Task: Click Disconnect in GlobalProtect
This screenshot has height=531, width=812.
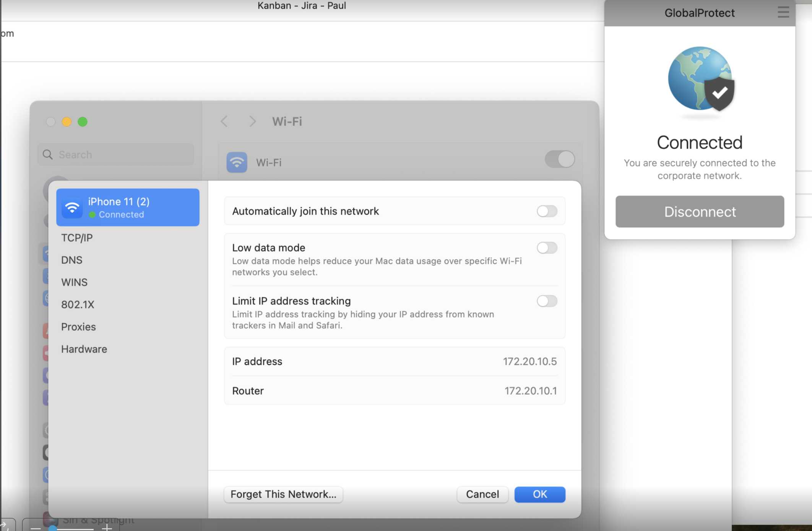Action: [x=700, y=212]
